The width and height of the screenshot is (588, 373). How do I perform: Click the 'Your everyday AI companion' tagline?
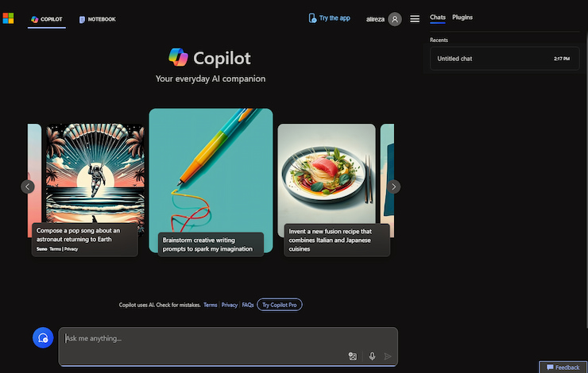pyautogui.click(x=211, y=79)
